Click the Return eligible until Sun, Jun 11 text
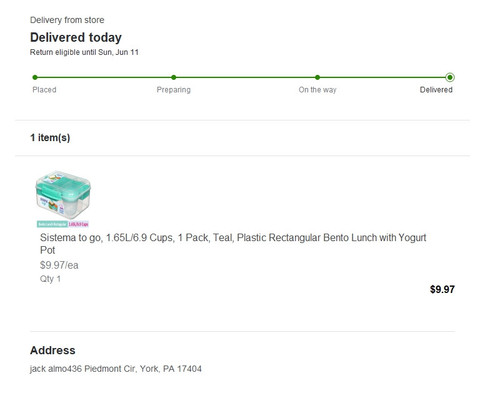 click(x=84, y=52)
